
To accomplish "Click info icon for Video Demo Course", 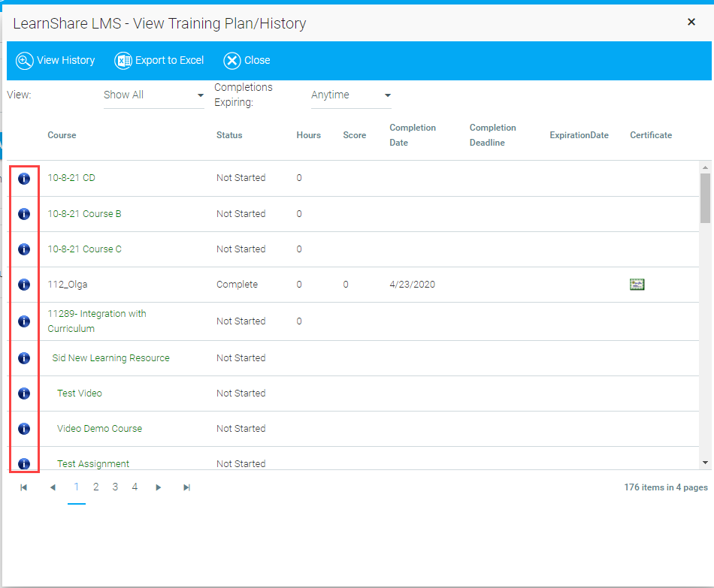I will coord(24,429).
